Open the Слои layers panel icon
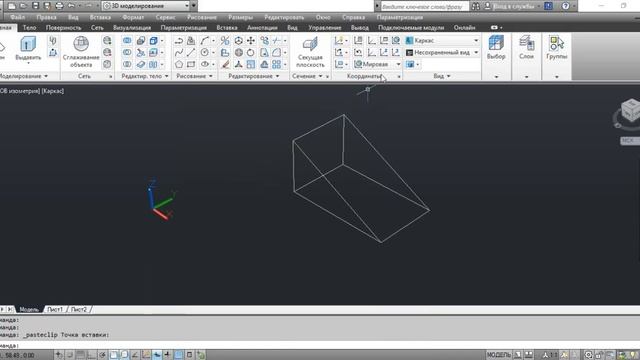This screenshot has height=360, width=640. click(526, 43)
